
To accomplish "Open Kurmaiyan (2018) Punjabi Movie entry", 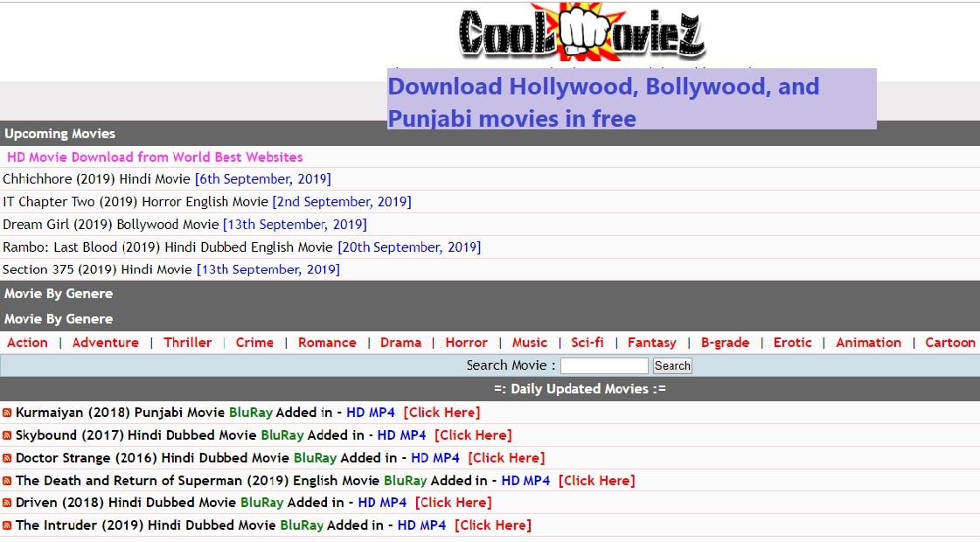I will (120, 413).
